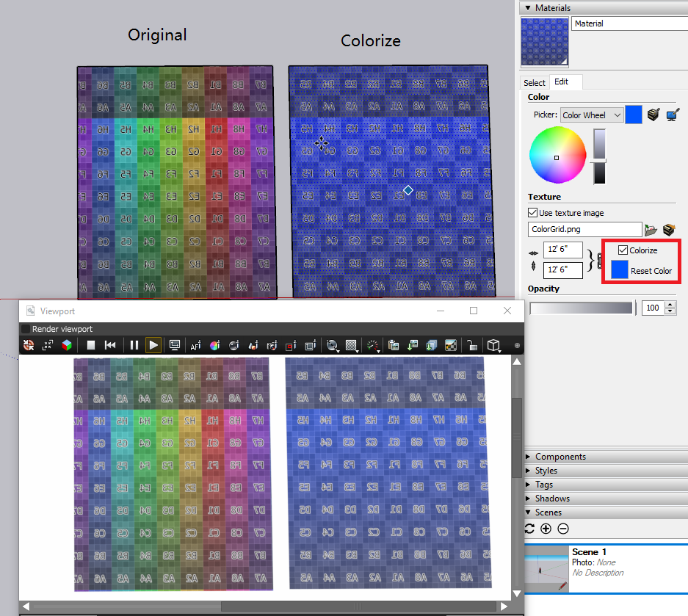
Task: Click the texture height 12' 6" field
Action: [x=563, y=270]
